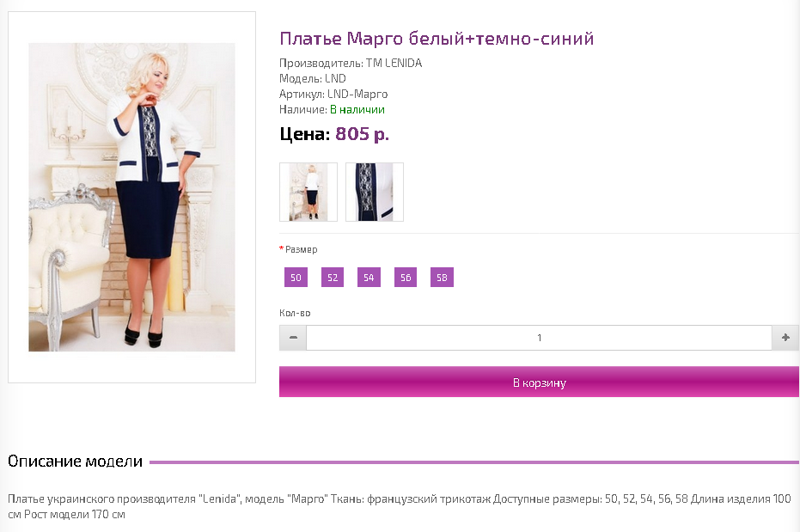Screen dimensions: 800x532
Task: Add to cart with 'В корзину' button
Action: point(539,382)
